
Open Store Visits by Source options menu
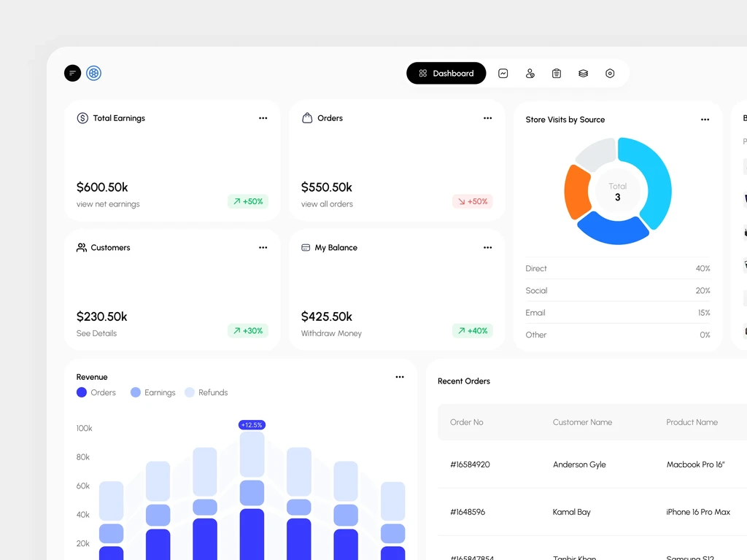[705, 120]
